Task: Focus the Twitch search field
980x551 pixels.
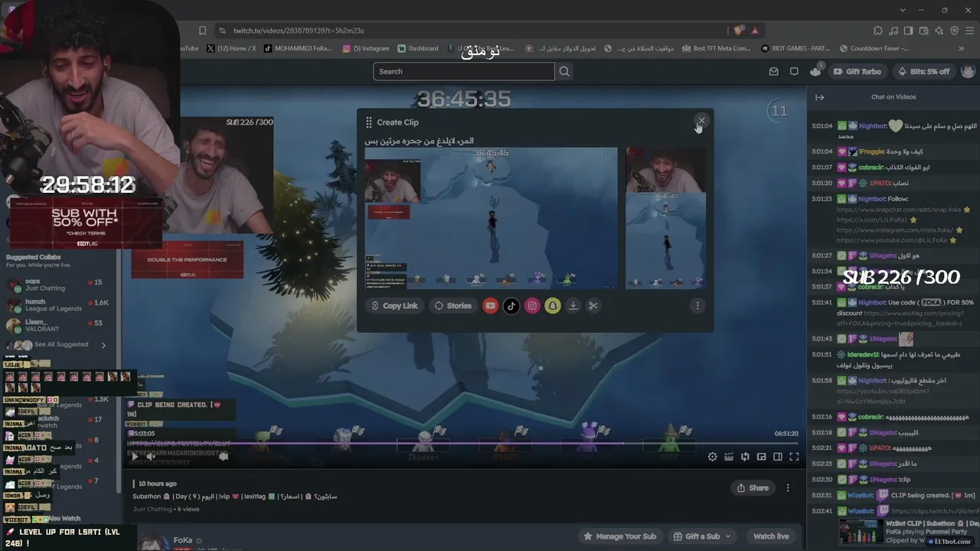Action: [x=463, y=71]
